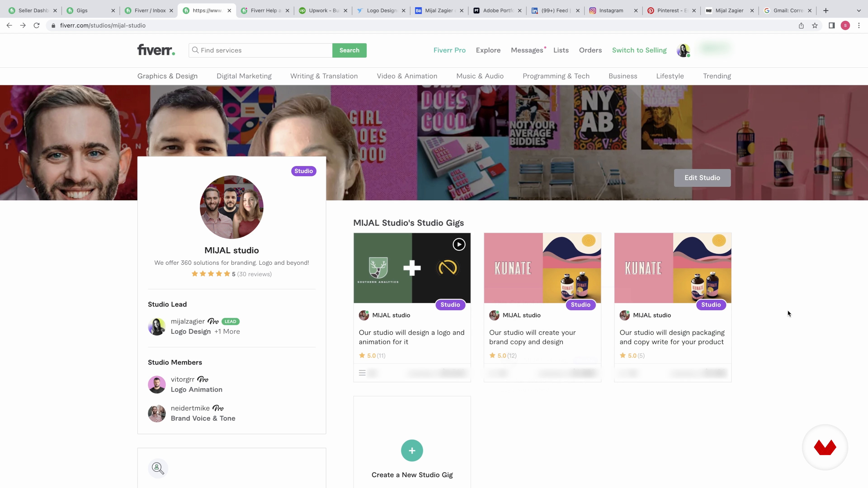Click Create a New Studio Gig label
The height and width of the screenshot is (488, 868).
pyautogui.click(x=412, y=475)
